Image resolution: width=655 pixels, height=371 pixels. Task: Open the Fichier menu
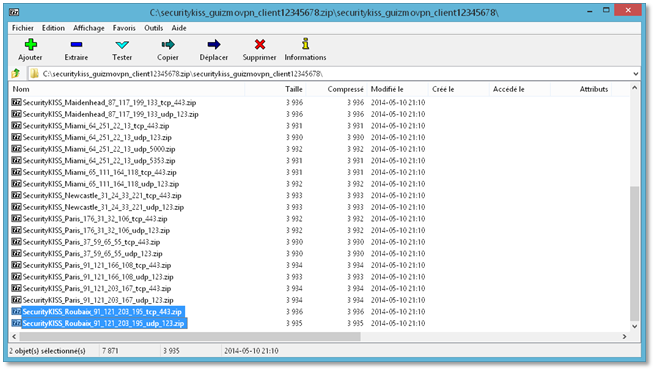(x=23, y=28)
